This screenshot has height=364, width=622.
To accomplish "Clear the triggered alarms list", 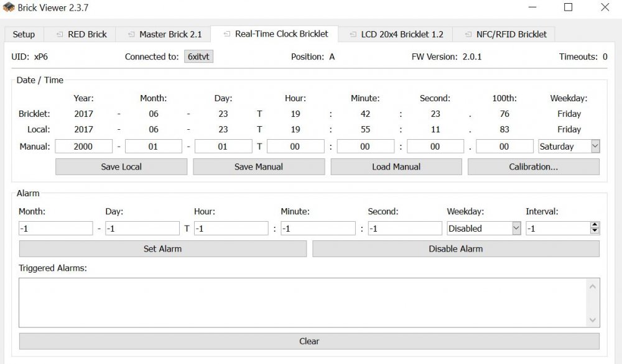I will pyautogui.click(x=309, y=342).
